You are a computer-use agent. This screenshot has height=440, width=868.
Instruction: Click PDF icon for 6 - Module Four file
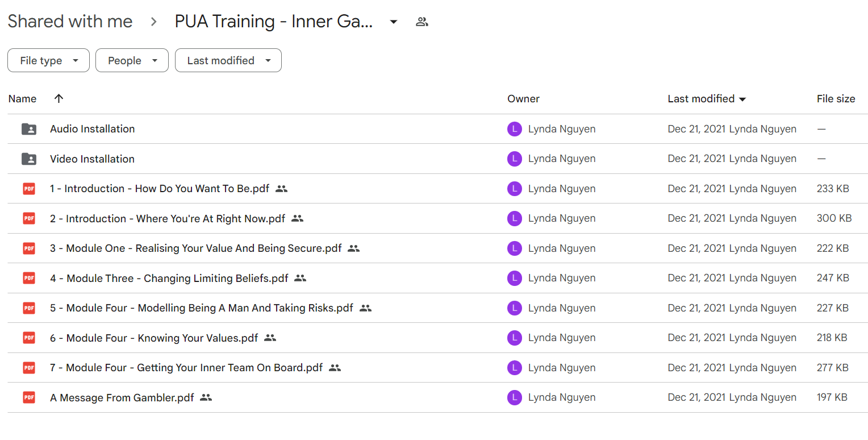pos(29,338)
